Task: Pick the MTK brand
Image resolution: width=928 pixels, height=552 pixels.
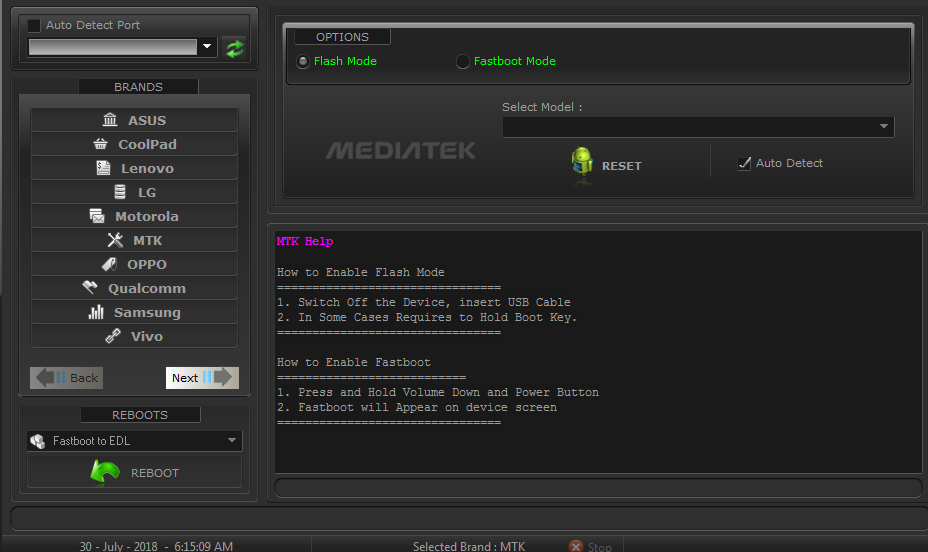Action: pos(134,240)
